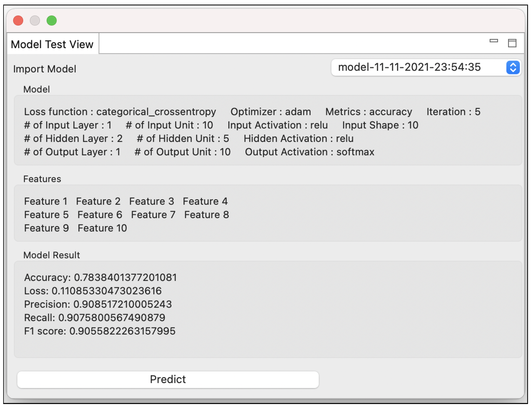The width and height of the screenshot is (532, 408).
Task: Click the Model Result group title
Action: (52, 255)
